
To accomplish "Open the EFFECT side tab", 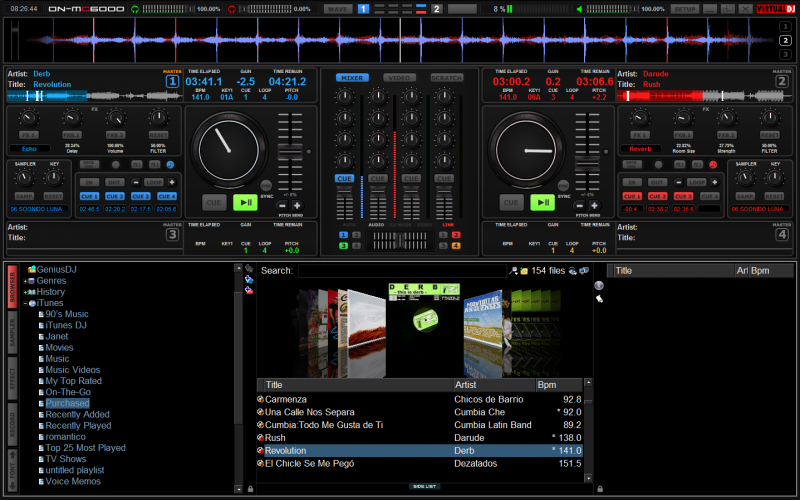I will click(12, 379).
